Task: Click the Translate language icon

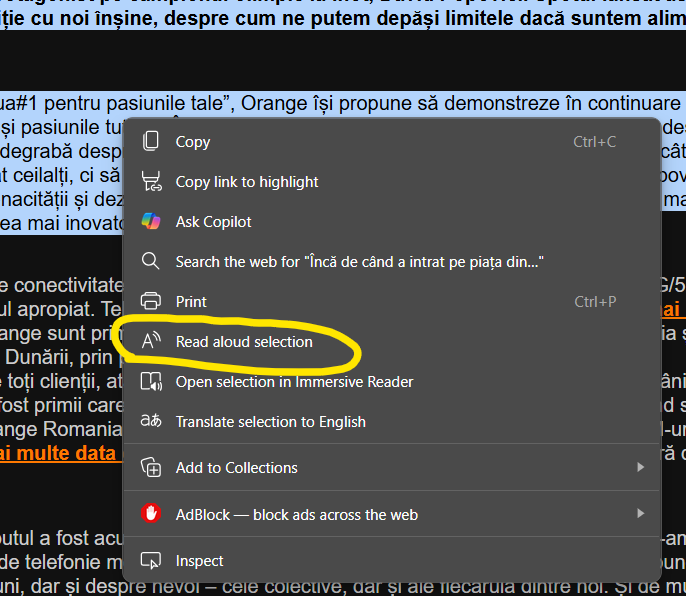Action: coord(151,421)
